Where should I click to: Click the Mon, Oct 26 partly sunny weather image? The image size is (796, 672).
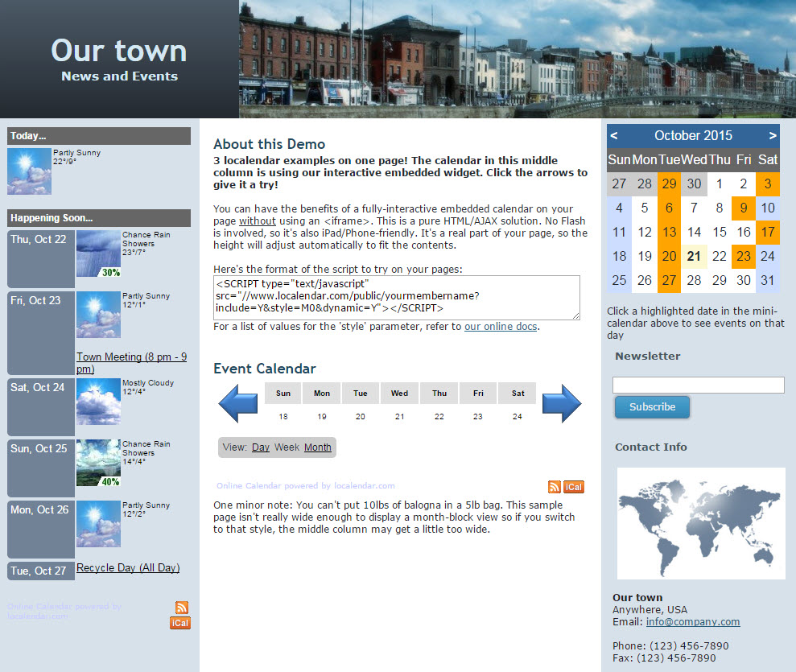98,524
